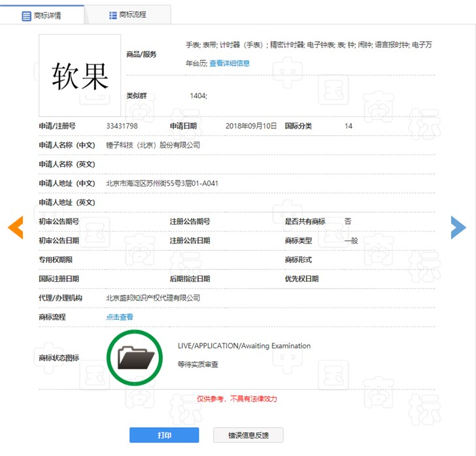
Task: Click the 代理/办理机构 label
Action: (60, 298)
